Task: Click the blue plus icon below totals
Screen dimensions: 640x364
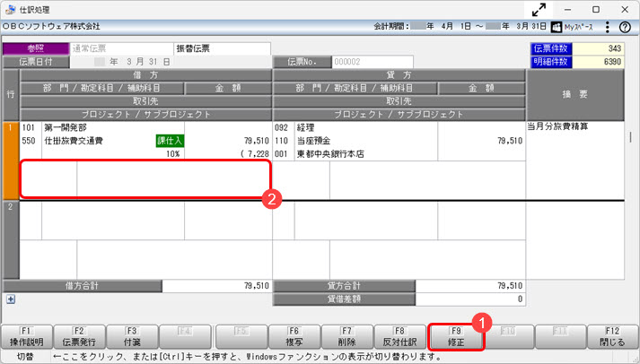Action: [x=11, y=299]
